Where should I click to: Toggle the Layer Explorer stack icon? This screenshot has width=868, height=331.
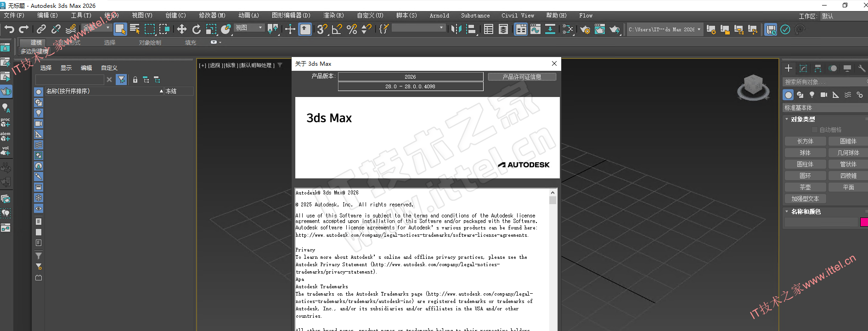click(503, 29)
